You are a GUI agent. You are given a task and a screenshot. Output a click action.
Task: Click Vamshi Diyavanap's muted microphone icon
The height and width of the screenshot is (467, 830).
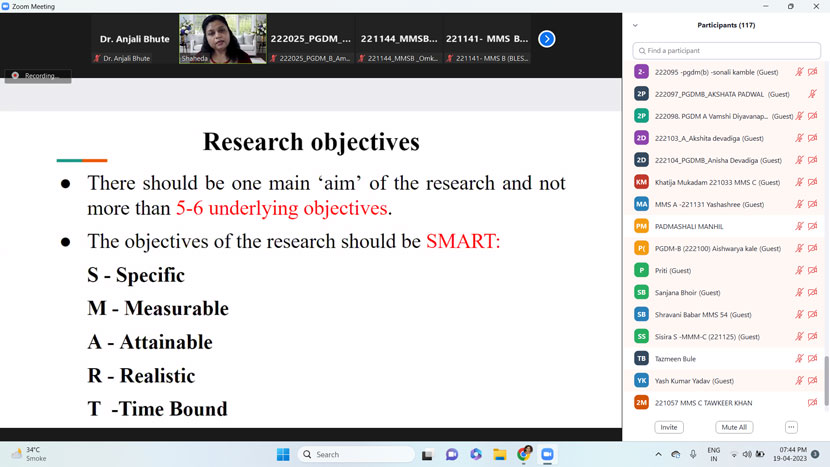[799, 116]
